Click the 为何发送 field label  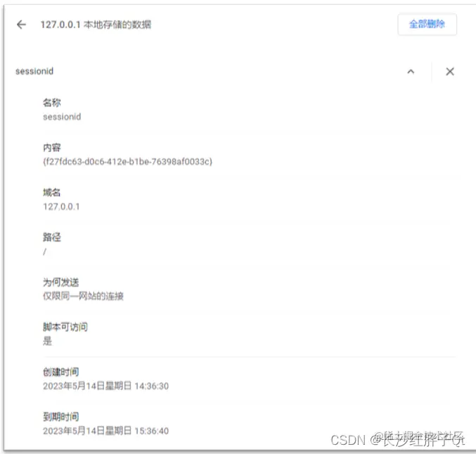pos(60,282)
